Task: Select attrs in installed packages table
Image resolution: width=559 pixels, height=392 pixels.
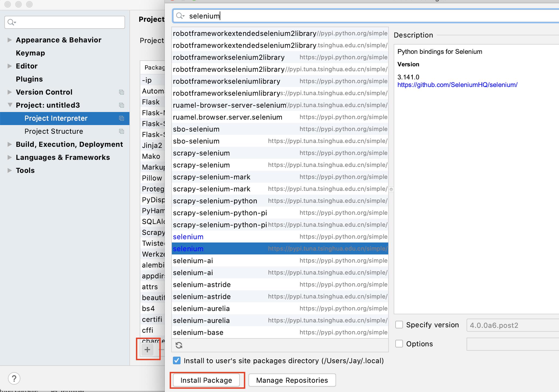Action: pos(153,287)
